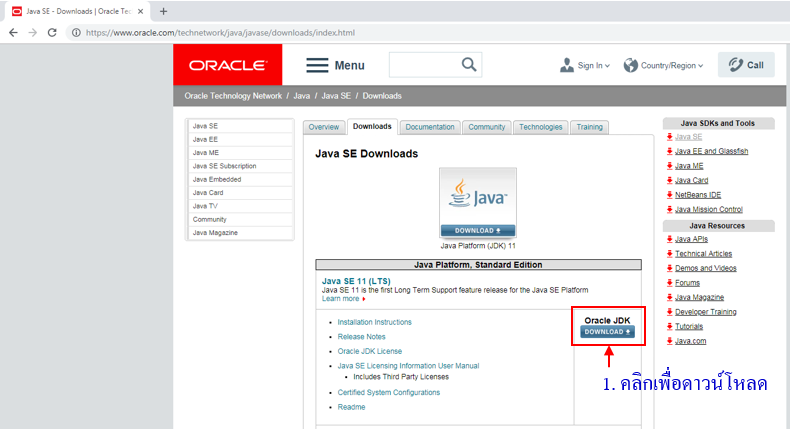Open NetBeans IDE link
790x429 pixels.
pyautogui.click(x=698, y=195)
